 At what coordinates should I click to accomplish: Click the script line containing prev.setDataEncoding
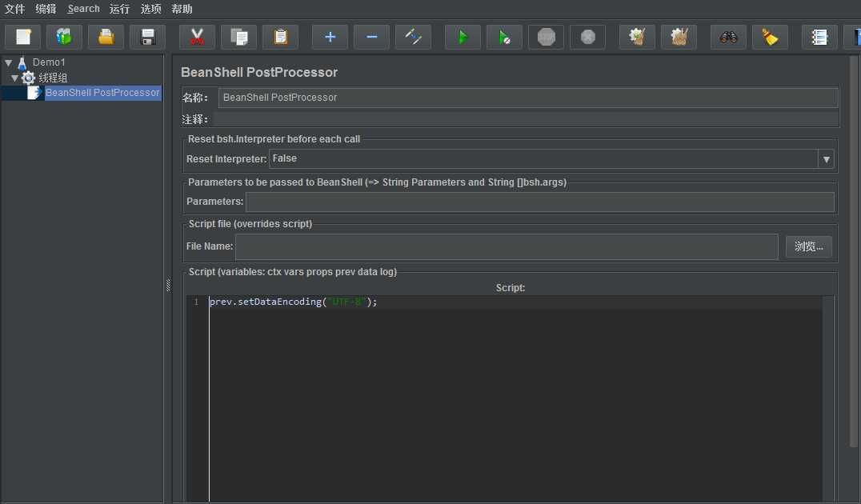[293, 302]
